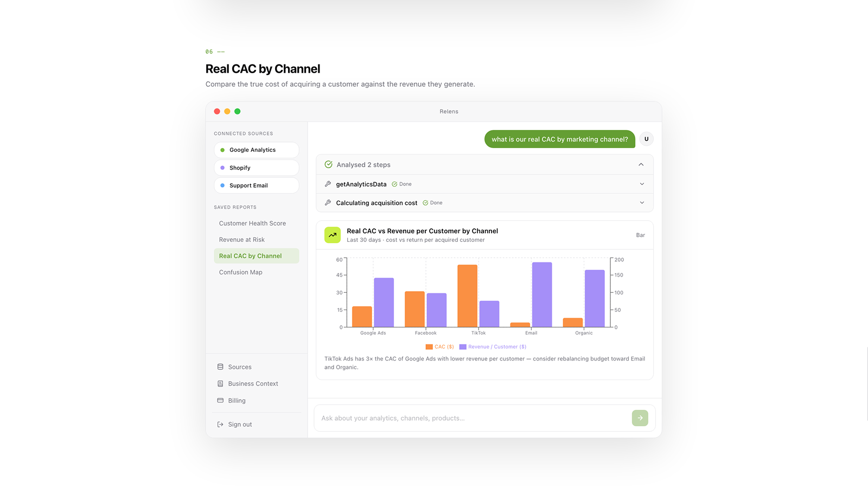Click the Sources database icon
The height and width of the screenshot is (488, 868).
coord(220,367)
